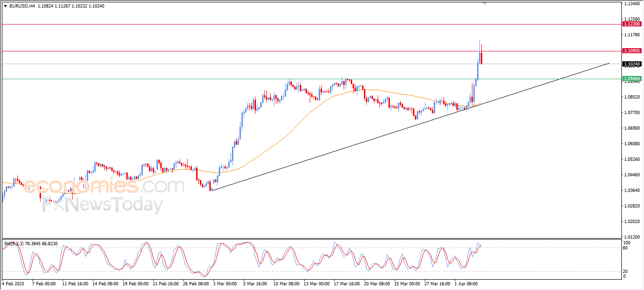Image resolution: width=644 pixels, height=290 pixels.
Task: Click the 19 Feb 00:00 time label
Action: 136,284
